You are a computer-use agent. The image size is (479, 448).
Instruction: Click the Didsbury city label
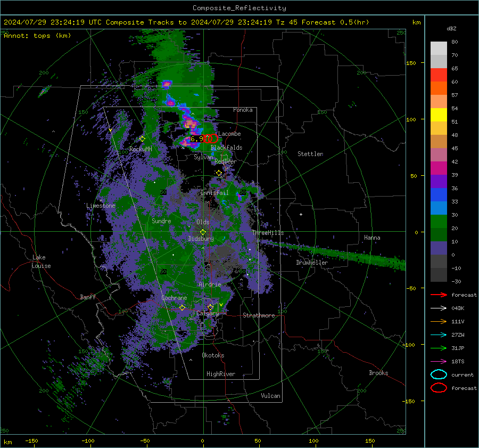click(x=201, y=239)
